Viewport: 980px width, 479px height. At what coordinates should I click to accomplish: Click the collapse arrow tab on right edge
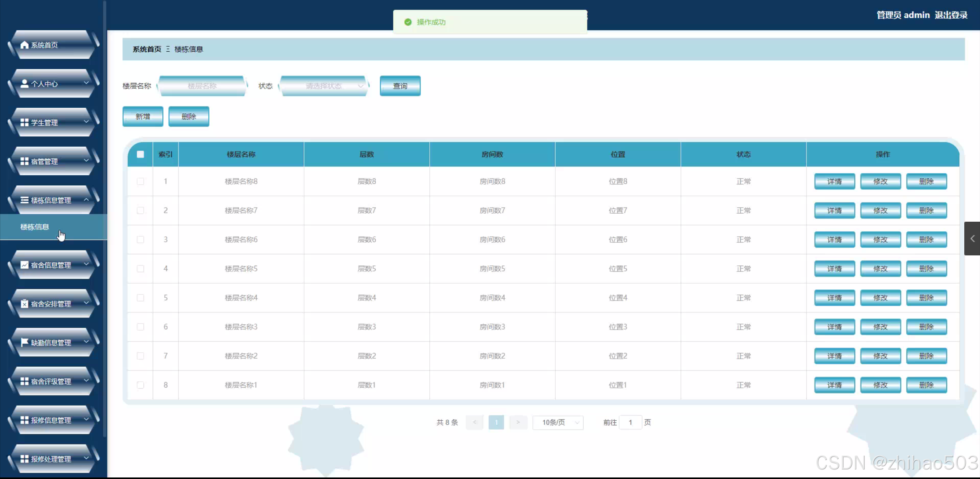972,239
